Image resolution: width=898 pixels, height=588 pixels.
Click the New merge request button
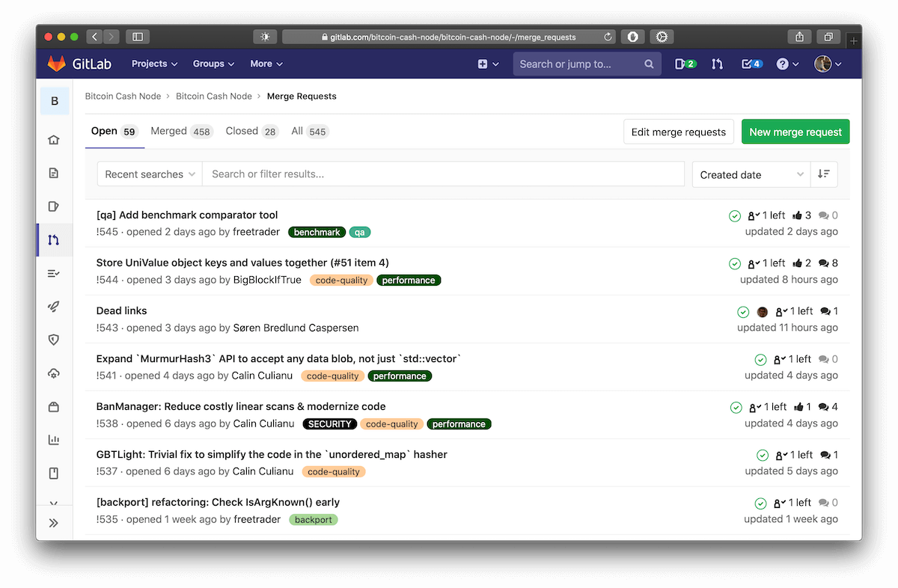point(795,131)
